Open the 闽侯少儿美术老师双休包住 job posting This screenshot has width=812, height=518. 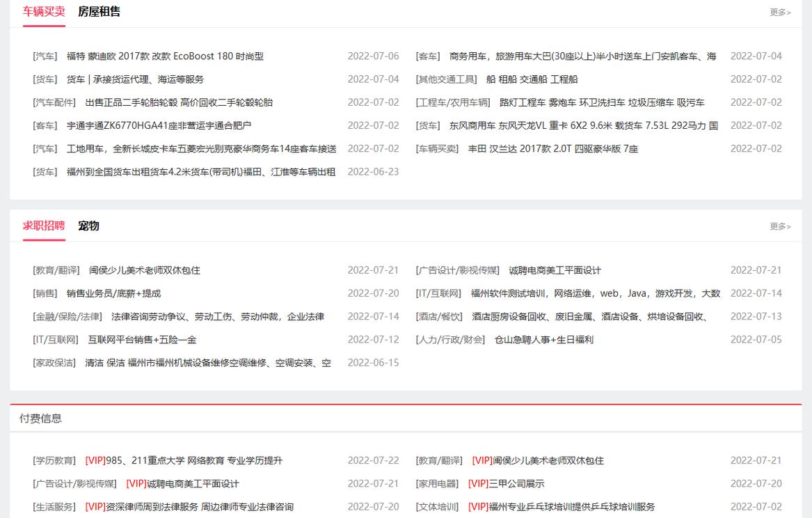[x=146, y=270]
